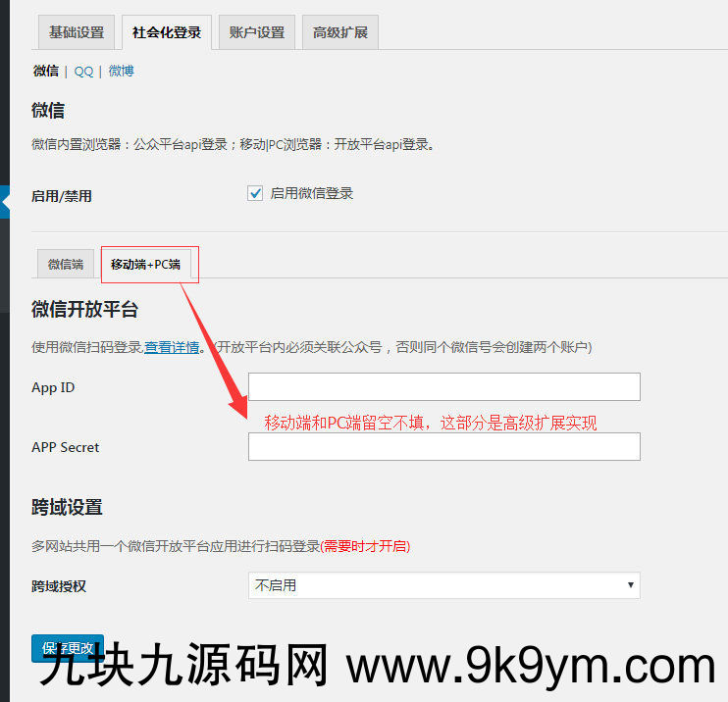Click the dropdown arrow of 跨域授权
Screen dimensions: 728x702
[630, 585]
